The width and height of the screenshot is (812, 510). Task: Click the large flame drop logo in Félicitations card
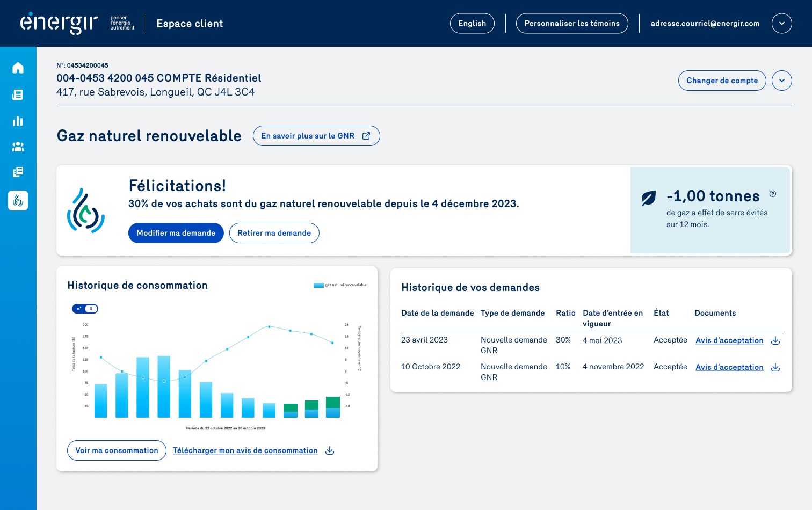pos(86,210)
